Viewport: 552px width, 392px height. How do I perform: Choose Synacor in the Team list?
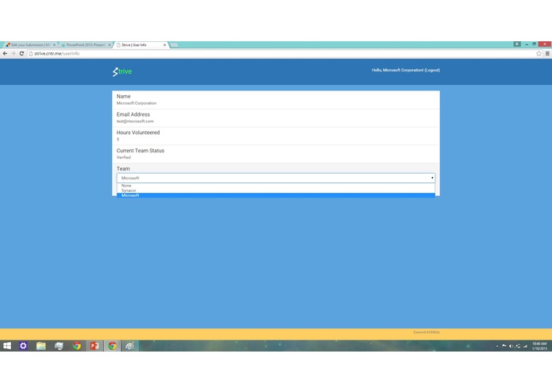276,190
